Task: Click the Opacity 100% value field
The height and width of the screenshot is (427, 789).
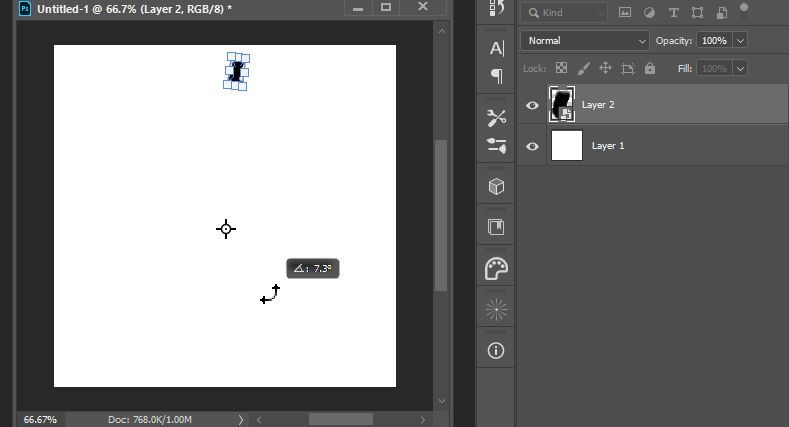Action: 715,41
